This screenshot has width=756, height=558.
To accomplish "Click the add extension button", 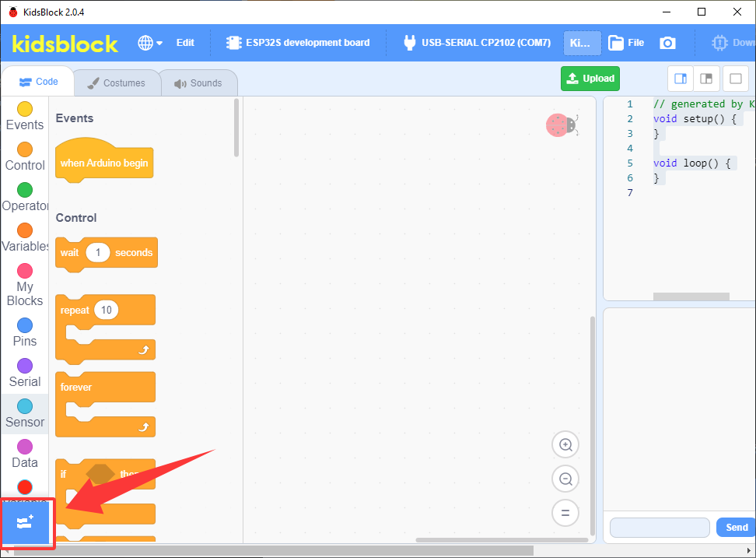I will point(26,523).
